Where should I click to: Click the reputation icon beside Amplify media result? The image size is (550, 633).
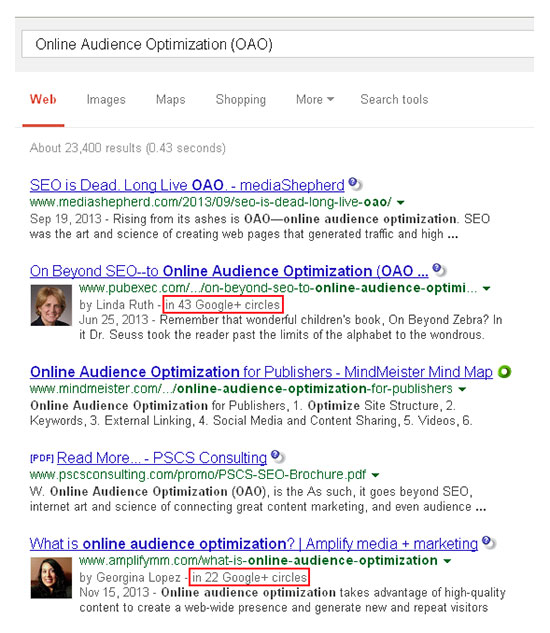489,543
